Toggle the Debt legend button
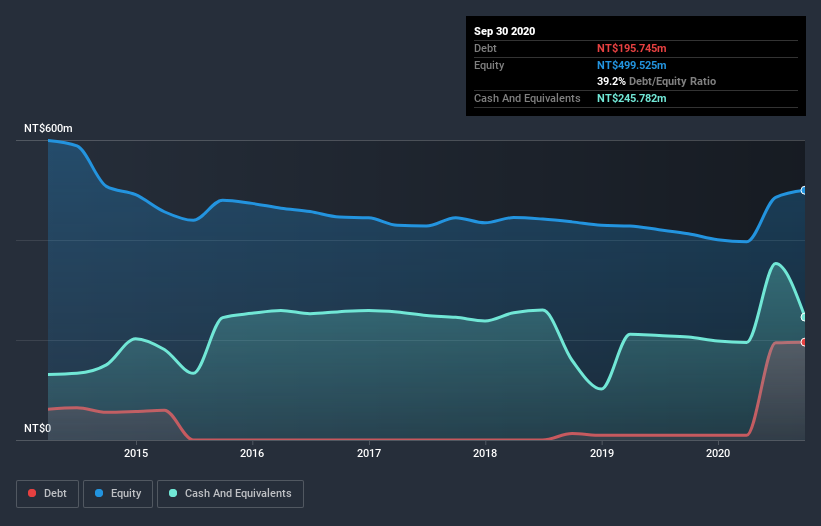The image size is (821, 526). [48, 494]
